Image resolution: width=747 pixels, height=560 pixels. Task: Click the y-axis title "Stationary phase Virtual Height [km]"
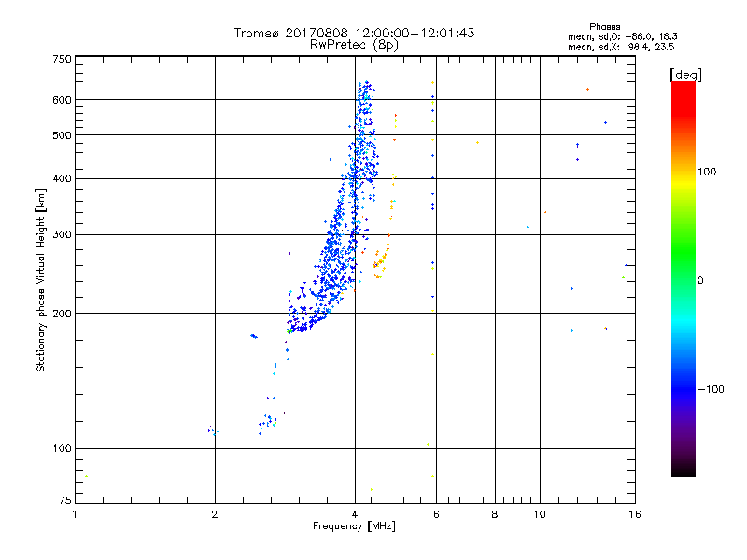[40, 280]
